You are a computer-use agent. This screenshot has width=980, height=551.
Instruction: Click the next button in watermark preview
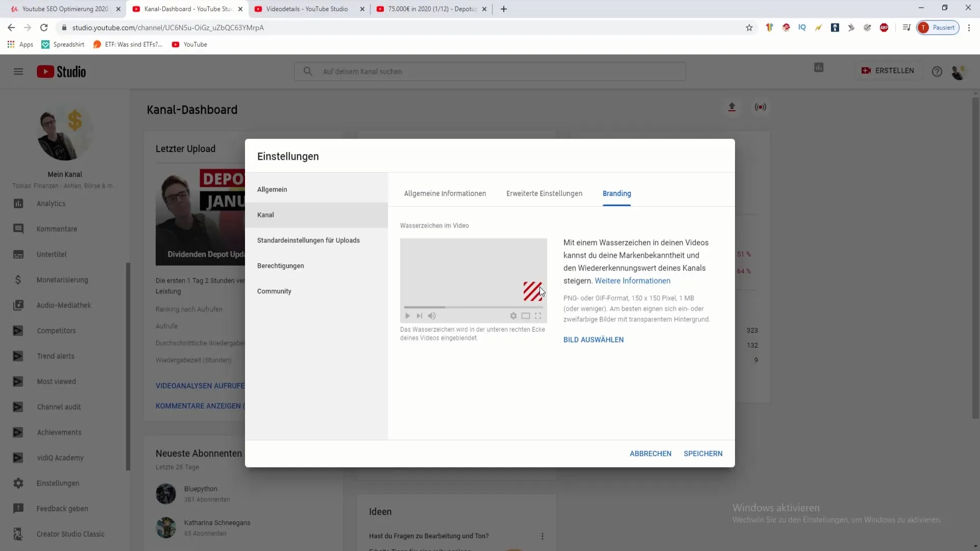pos(419,316)
